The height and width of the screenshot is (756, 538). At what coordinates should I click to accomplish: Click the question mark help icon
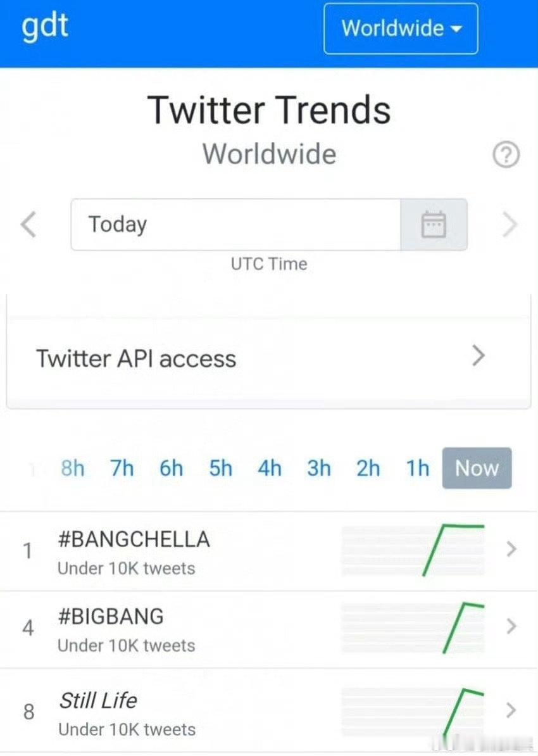(x=506, y=154)
